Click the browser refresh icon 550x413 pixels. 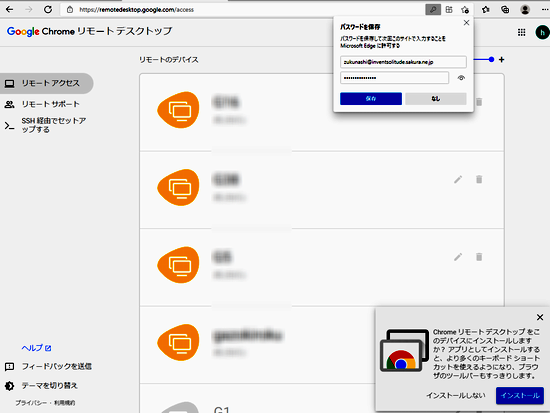(x=48, y=9)
